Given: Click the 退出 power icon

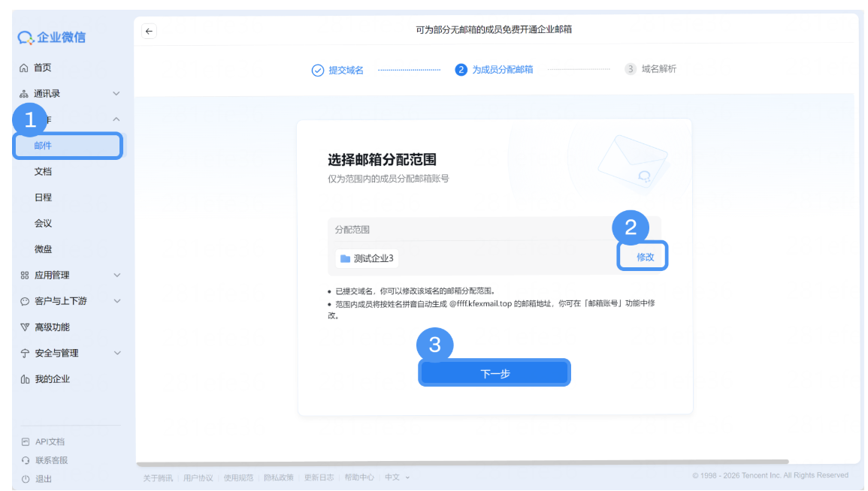Looking at the screenshot, I should 26,480.
